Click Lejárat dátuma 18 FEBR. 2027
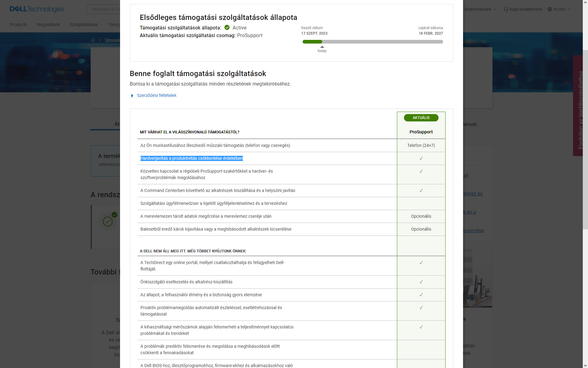Screen dimensions: 588x368 pyautogui.click(x=431, y=31)
